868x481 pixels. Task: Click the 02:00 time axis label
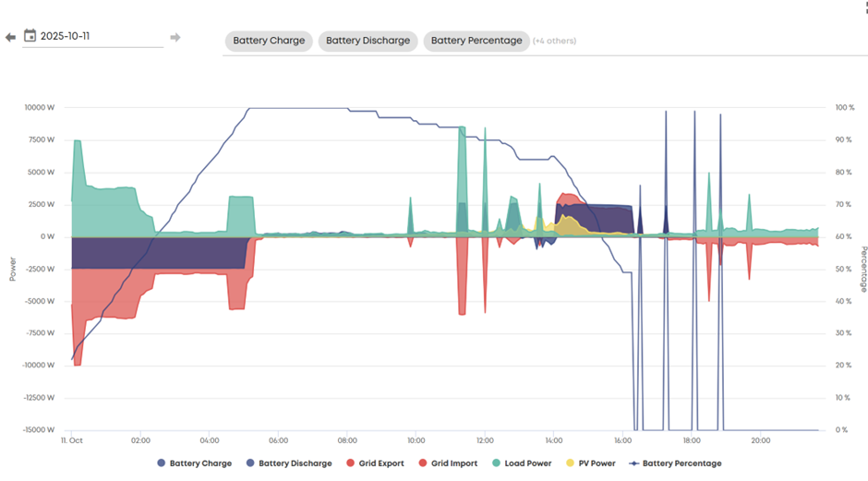(140, 440)
